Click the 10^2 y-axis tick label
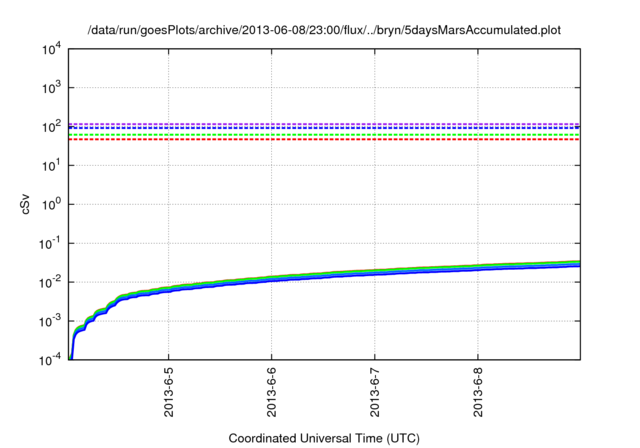 (51, 126)
